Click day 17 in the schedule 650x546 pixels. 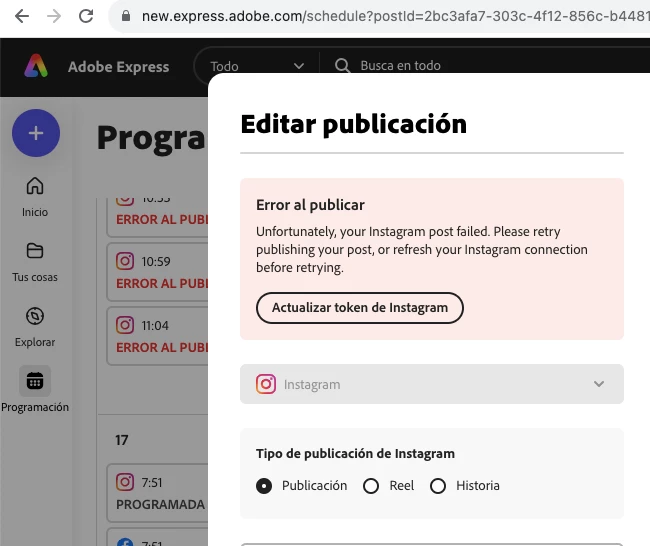121,440
